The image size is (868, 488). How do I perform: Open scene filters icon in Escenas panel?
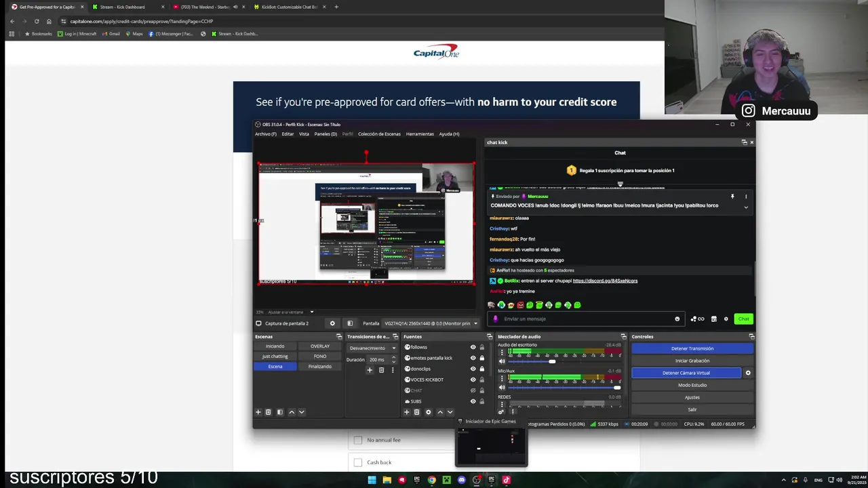click(279, 412)
